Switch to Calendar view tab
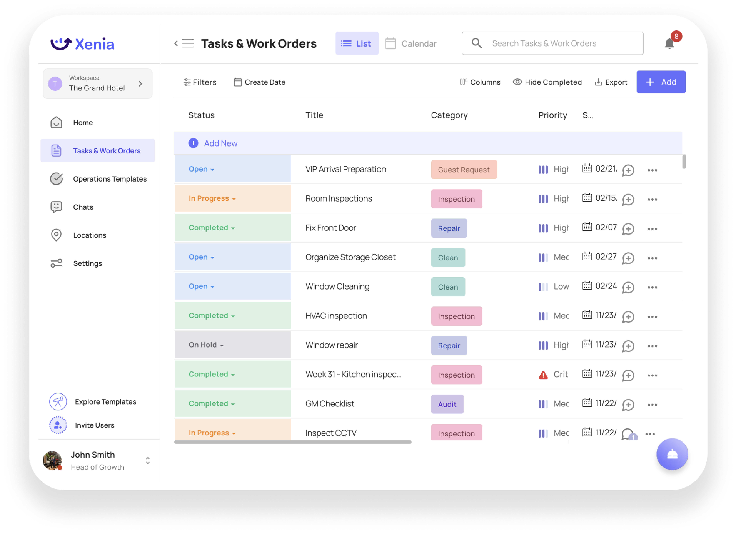756x533 pixels. coord(411,43)
